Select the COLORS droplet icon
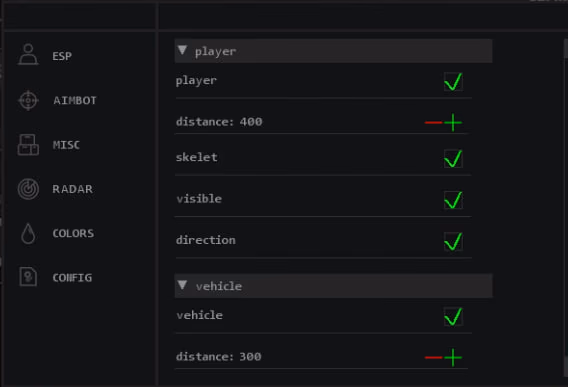This screenshot has height=387, width=568. (x=28, y=233)
